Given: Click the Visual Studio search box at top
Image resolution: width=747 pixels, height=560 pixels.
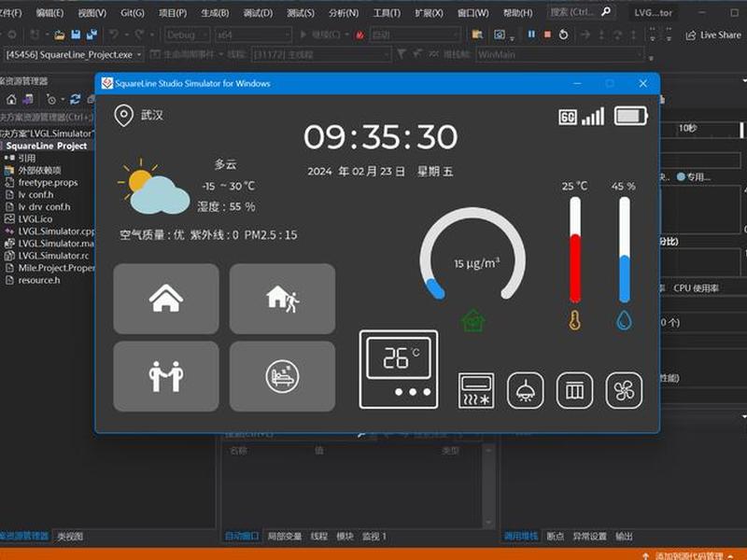Looking at the screenshot, I should [581, 12].
